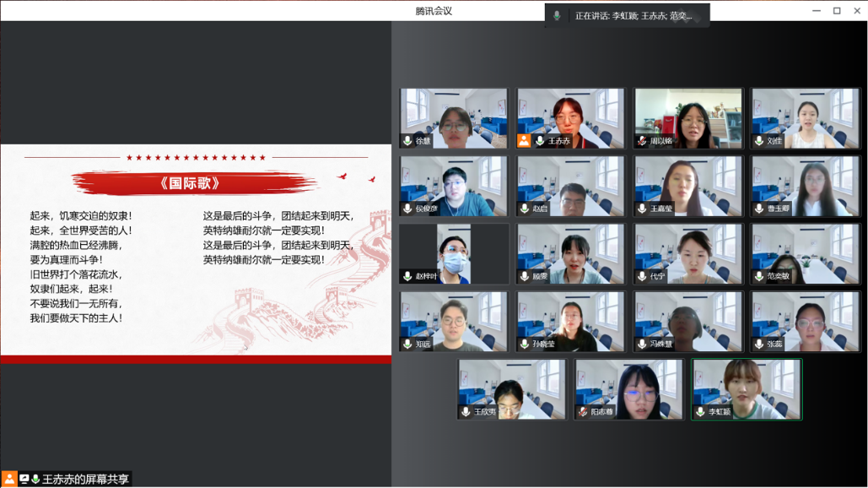The image size is (868, 488).
Task: Click the orange presenter icon in bottom-left corner
Action: click(9, 479)
